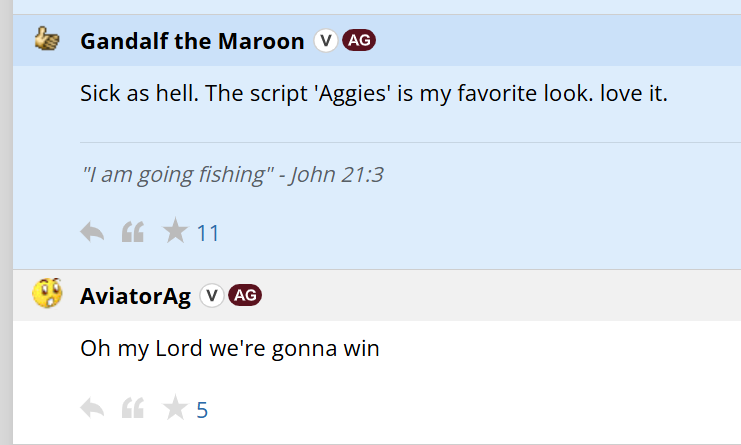Reply to AviatorAg's post
The image size is (741, 445).
[x=93, y=408]
